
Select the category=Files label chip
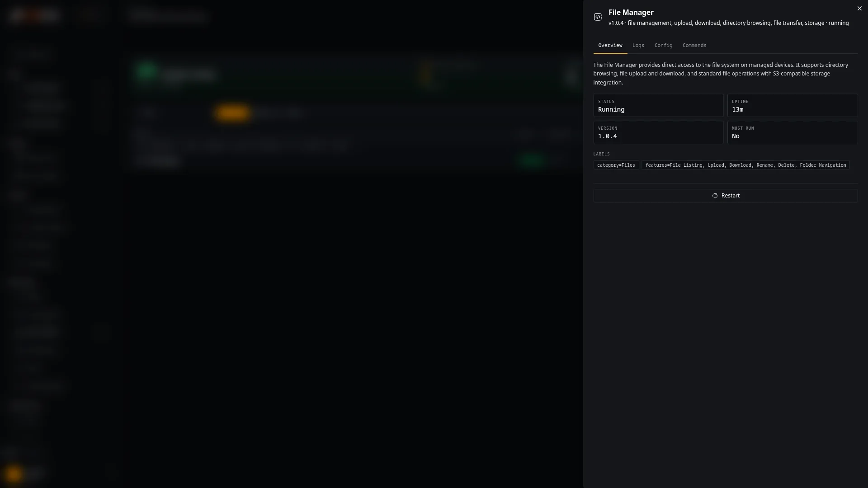coord(616,165)
